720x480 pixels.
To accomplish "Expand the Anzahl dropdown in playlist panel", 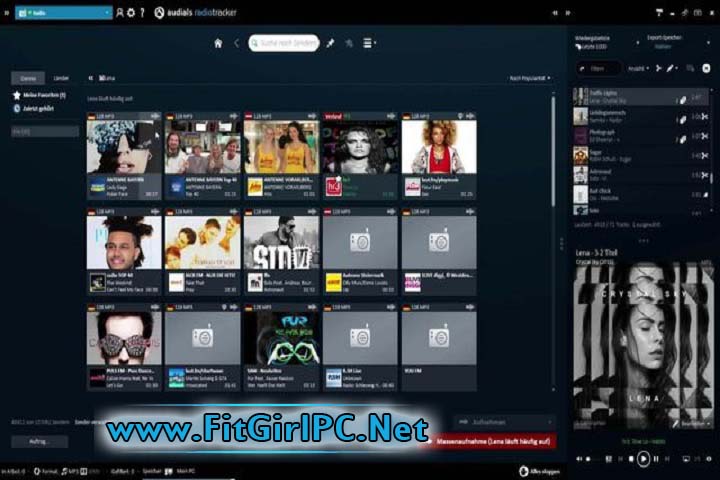I will (637, 68).
